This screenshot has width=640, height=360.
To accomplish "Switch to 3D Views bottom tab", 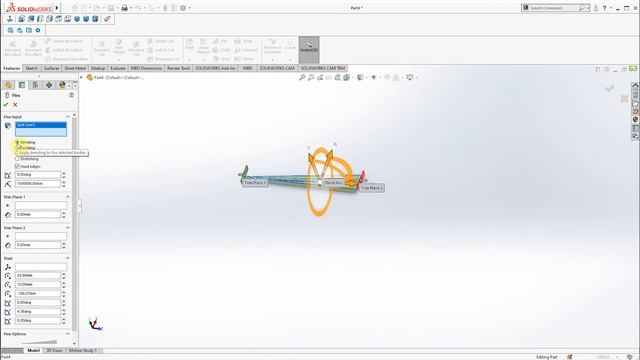I will pyautogui.click(x=54, y=350).
